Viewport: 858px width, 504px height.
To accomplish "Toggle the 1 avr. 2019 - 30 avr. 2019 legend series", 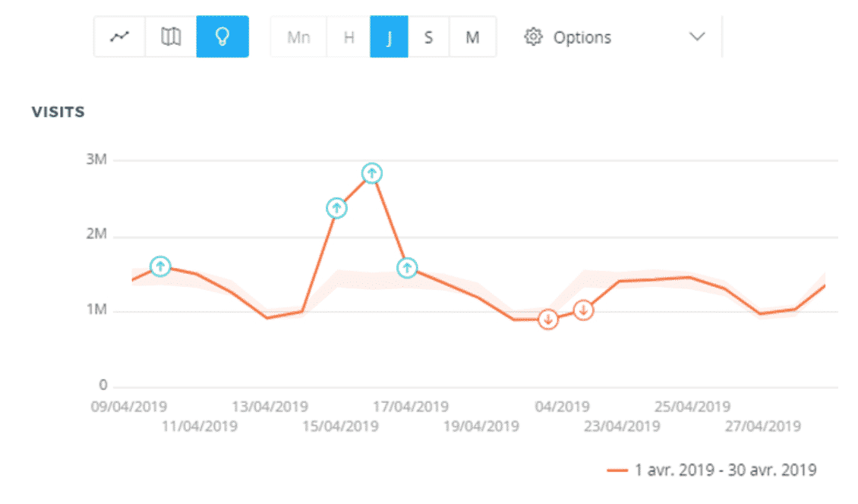I will (725, 470).
